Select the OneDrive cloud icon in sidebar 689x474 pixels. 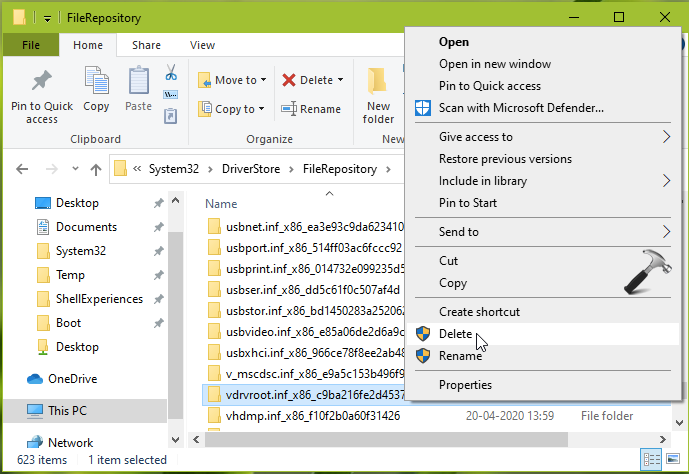pyautogui.click(x=35, y=379)
